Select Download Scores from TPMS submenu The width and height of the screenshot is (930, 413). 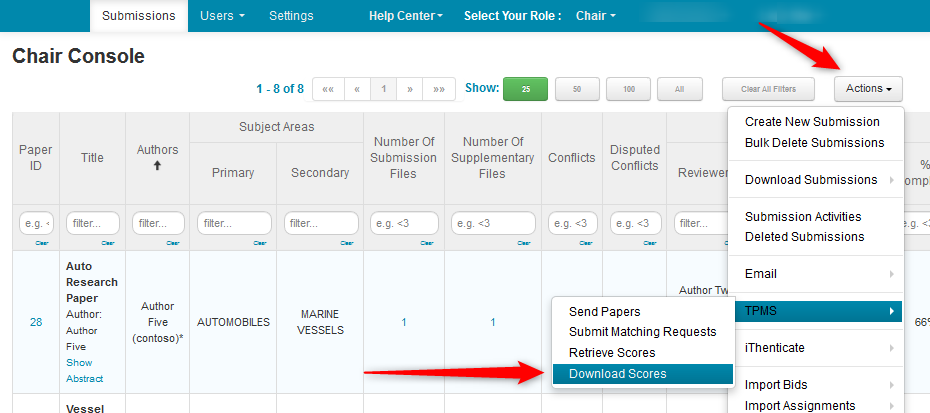(617, 374)
